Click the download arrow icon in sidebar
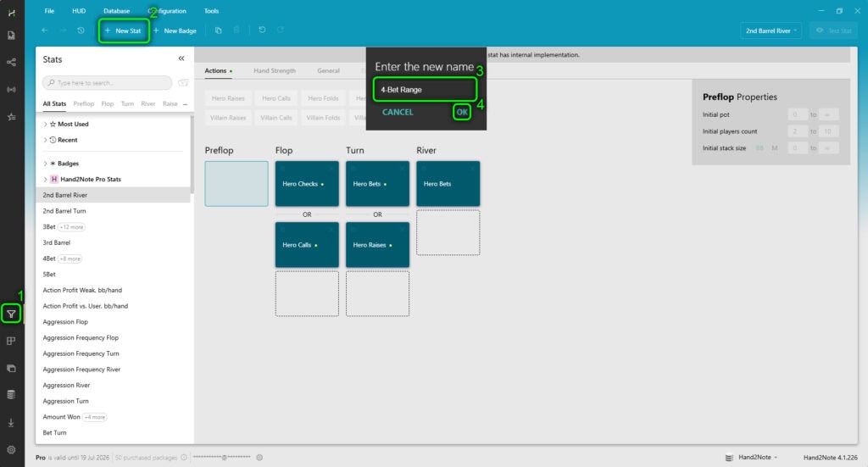The width and height of the screenshot is (868, 467). [x=11, y=422]
